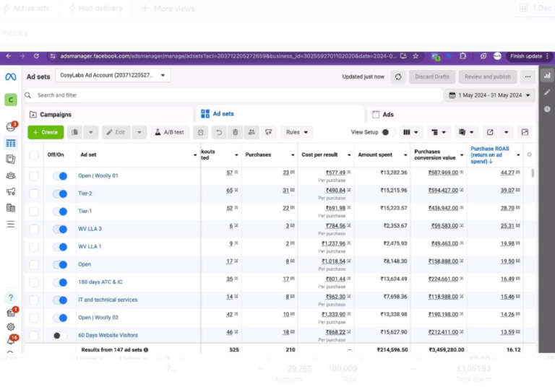Expand the Rules dropdown menu
The image size is (555, 392).
tap(297, 132)
